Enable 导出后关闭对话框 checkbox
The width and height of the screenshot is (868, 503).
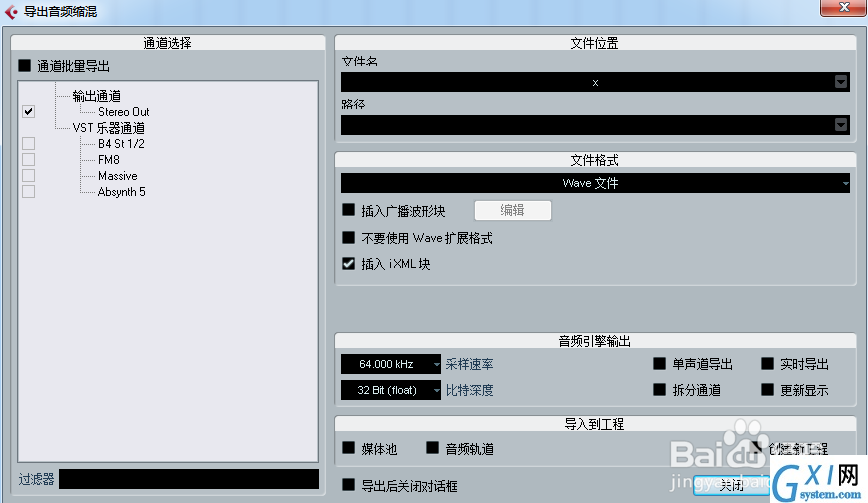348,485
